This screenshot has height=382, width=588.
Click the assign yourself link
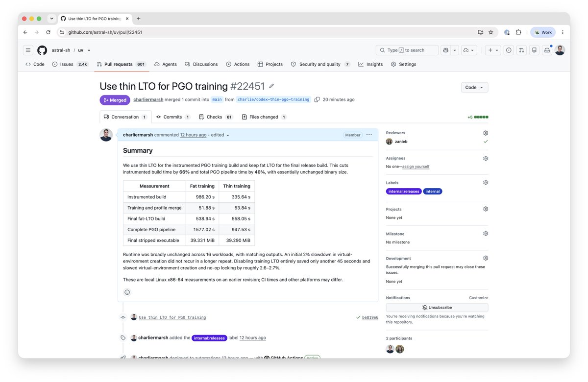[416, 167]
